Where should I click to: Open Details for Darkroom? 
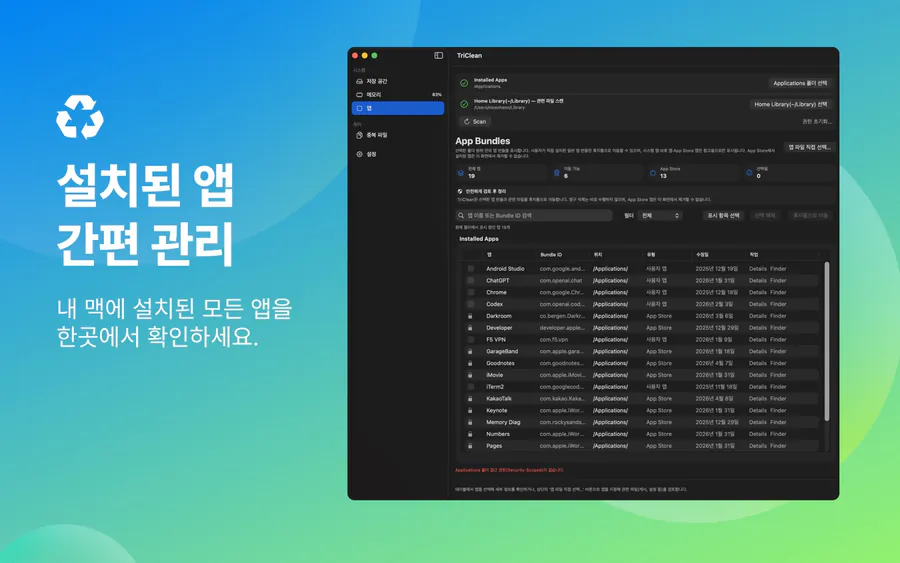point(758,316)
